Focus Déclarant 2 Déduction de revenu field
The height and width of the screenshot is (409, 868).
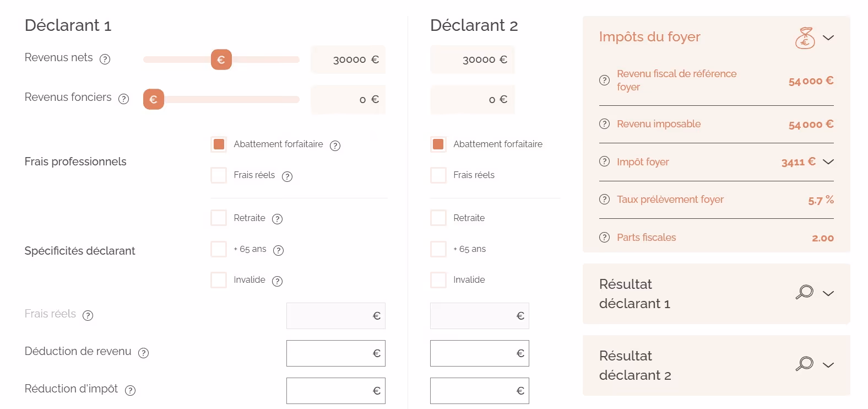[480, 353]
